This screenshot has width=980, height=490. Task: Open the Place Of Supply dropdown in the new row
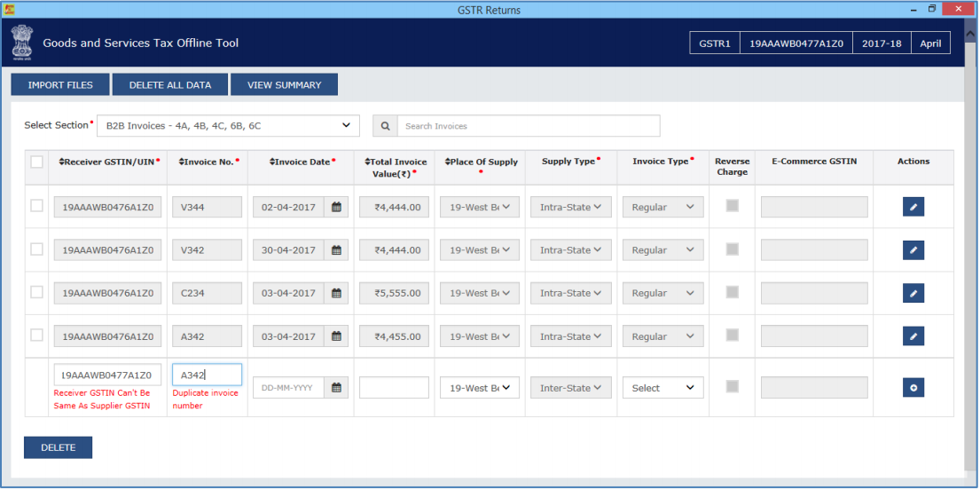tap(480, 387)
